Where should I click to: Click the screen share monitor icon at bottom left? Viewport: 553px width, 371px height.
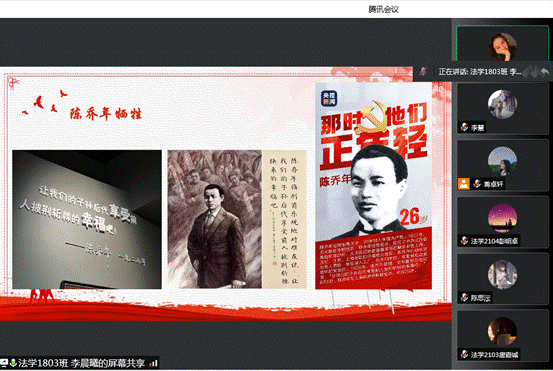pyautogui.click(x=4, y=363)
